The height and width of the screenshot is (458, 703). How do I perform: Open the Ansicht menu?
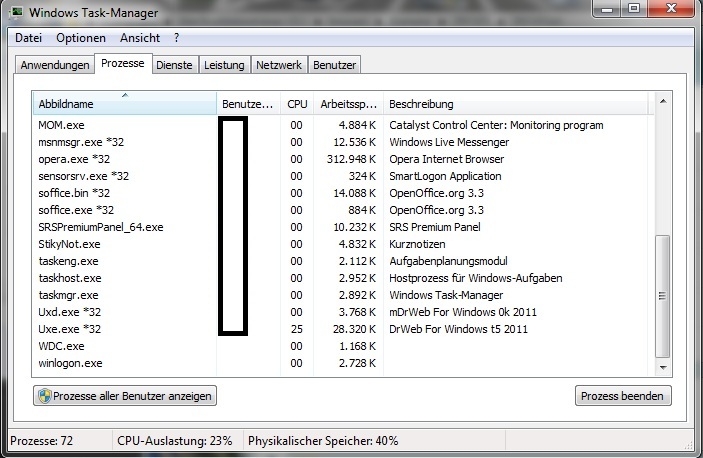[x=139, y=38]
